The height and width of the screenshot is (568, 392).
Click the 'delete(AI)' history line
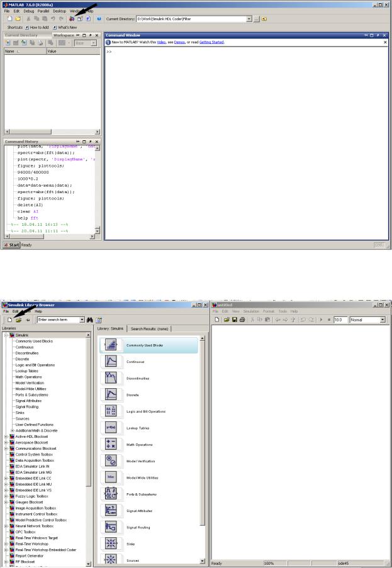(30, 205)
